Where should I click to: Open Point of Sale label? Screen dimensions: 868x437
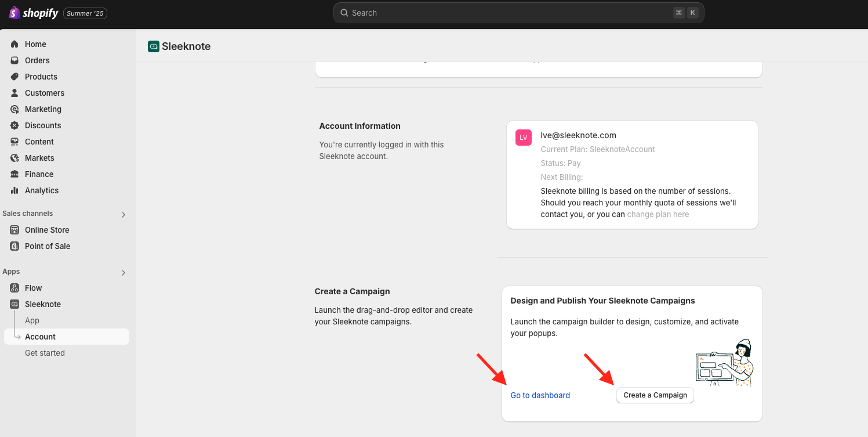48,246
